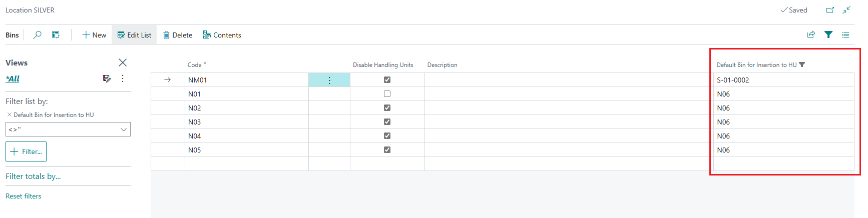The height and width of the screenshot is (218, 868).
Task: Uncheck Disable Handling Units for NM01
Action: tap(387, 80)
